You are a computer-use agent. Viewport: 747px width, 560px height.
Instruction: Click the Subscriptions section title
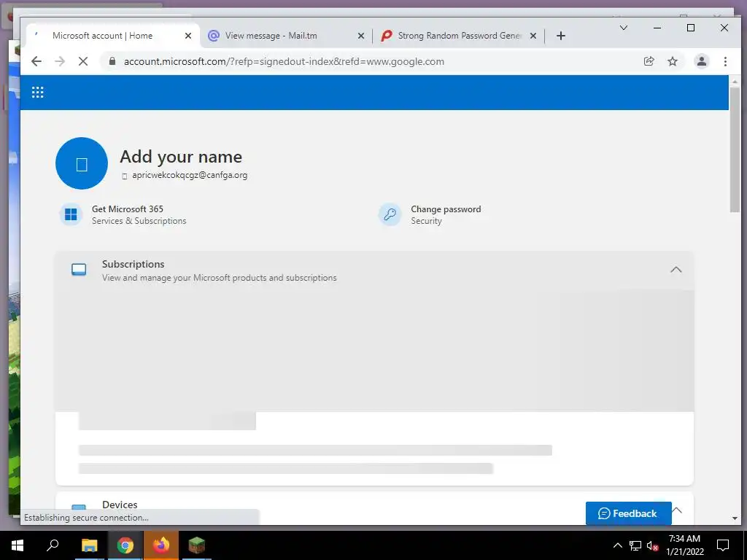[x=133, y=264]
